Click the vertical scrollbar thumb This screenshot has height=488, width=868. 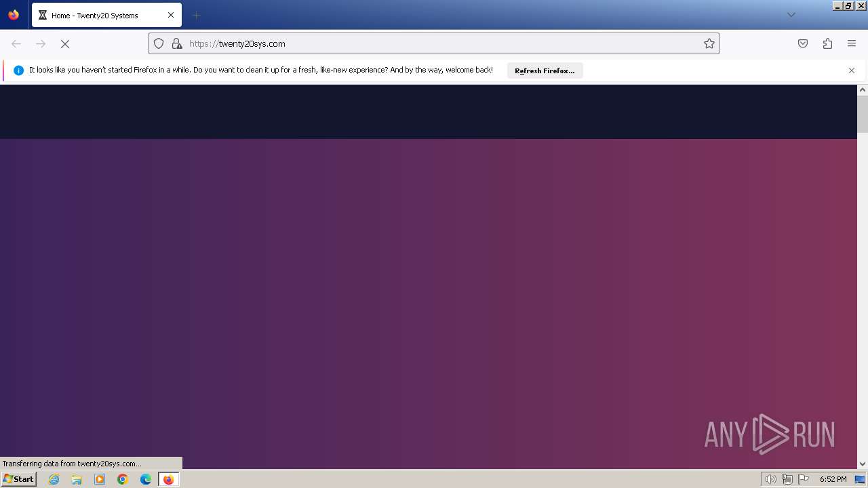pyautogui.click(x=863, y=114)
